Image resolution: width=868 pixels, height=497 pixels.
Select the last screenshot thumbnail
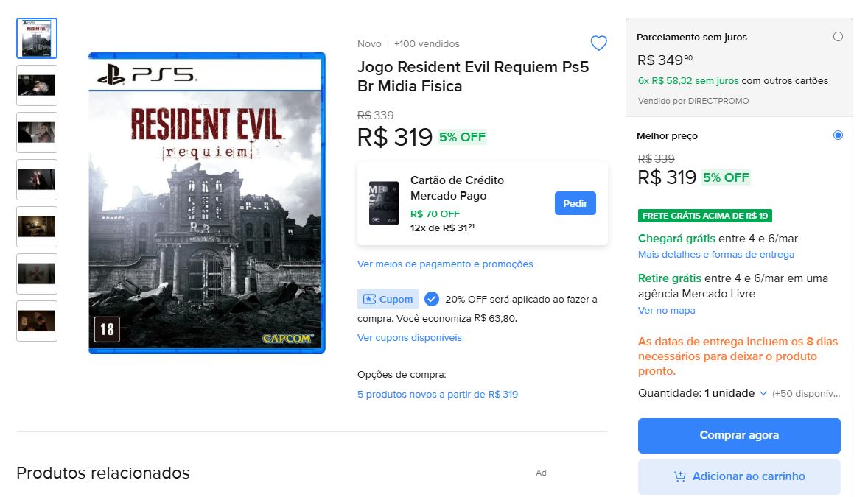pos(37,321)
